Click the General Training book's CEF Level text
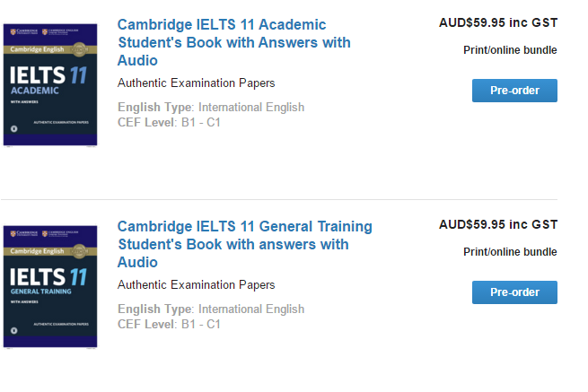This screenshot has height=392, width=588. pos(169,324)
